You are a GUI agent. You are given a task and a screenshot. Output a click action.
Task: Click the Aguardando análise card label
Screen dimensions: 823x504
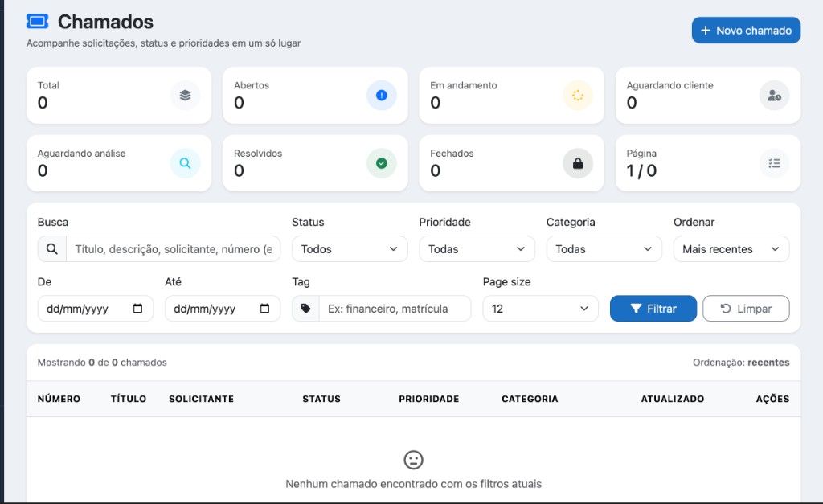(81, 154)
